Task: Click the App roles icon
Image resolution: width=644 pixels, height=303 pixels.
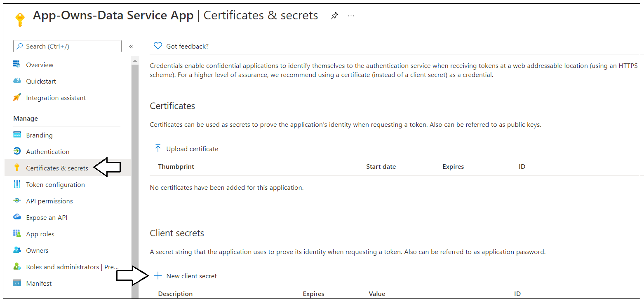Action: point(17,233)
